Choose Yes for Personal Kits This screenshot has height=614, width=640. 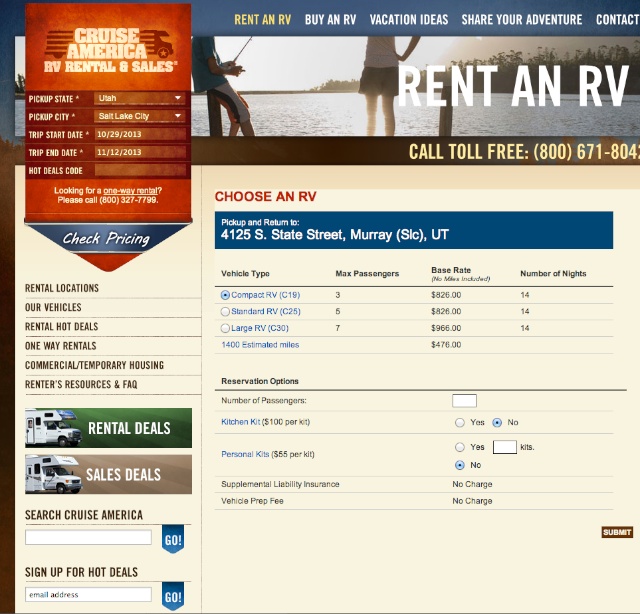pyautogui.click(x=460, y=447)
